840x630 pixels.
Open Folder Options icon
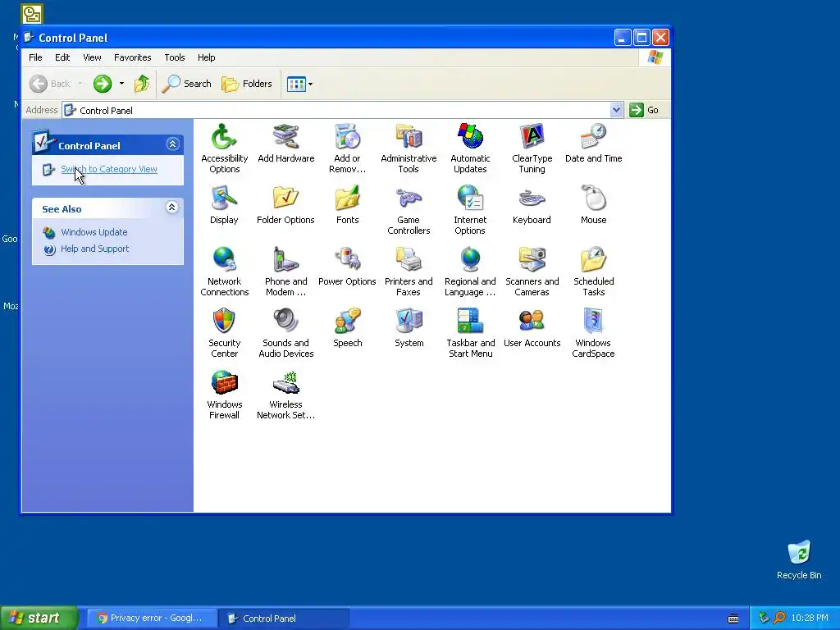(x=285, y=199)
